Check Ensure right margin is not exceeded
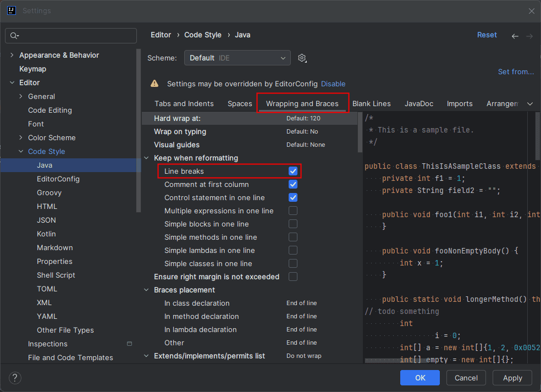 tap(293, 277)
